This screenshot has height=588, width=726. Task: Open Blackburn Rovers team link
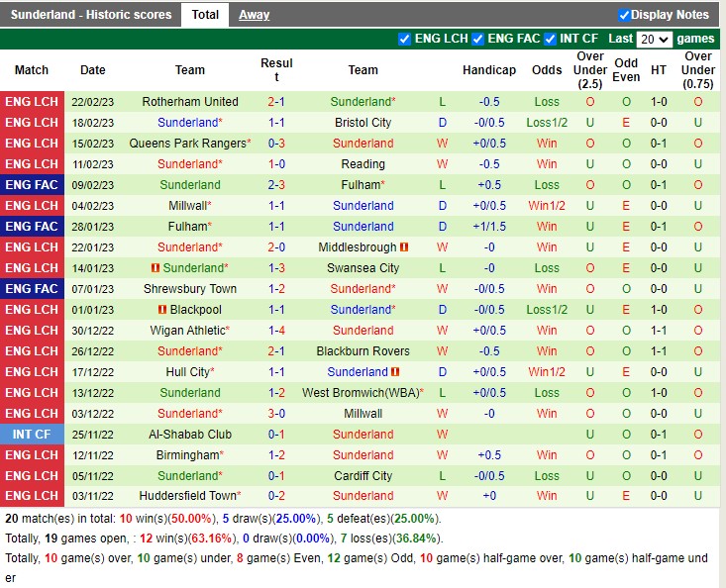tap(363, 351)
